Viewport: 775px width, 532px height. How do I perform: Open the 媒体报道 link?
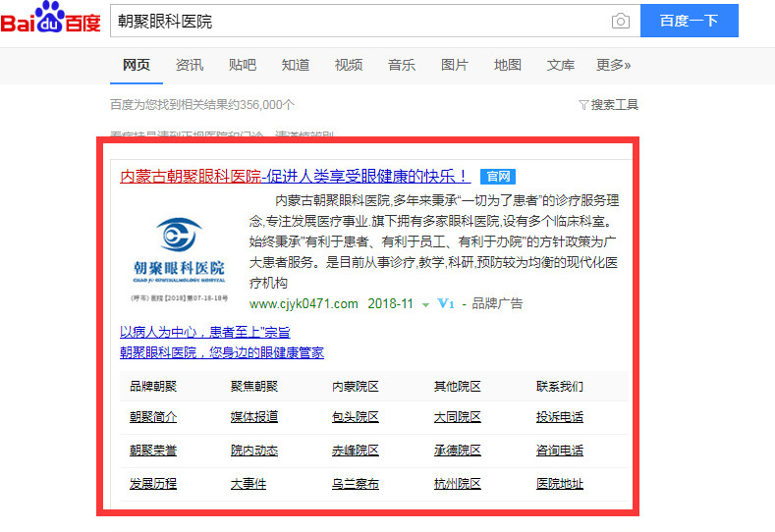254,417
